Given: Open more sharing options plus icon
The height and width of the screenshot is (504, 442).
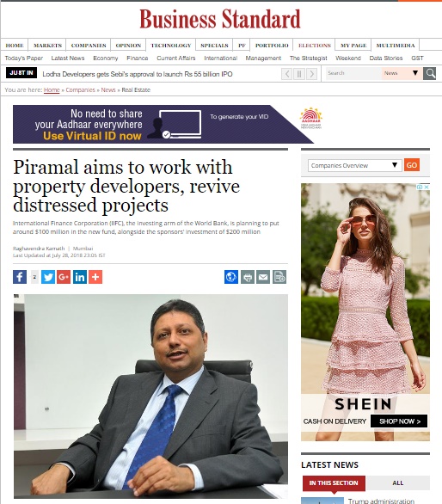Looking at the screenshot, I should (x=95, y=277).
